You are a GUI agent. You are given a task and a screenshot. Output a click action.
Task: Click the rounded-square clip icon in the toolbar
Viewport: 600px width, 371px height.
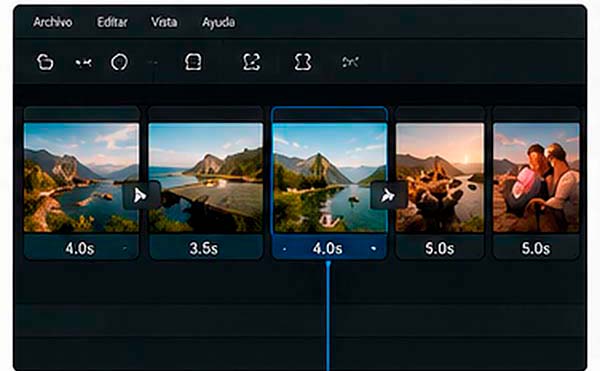[x=193, y=62]
